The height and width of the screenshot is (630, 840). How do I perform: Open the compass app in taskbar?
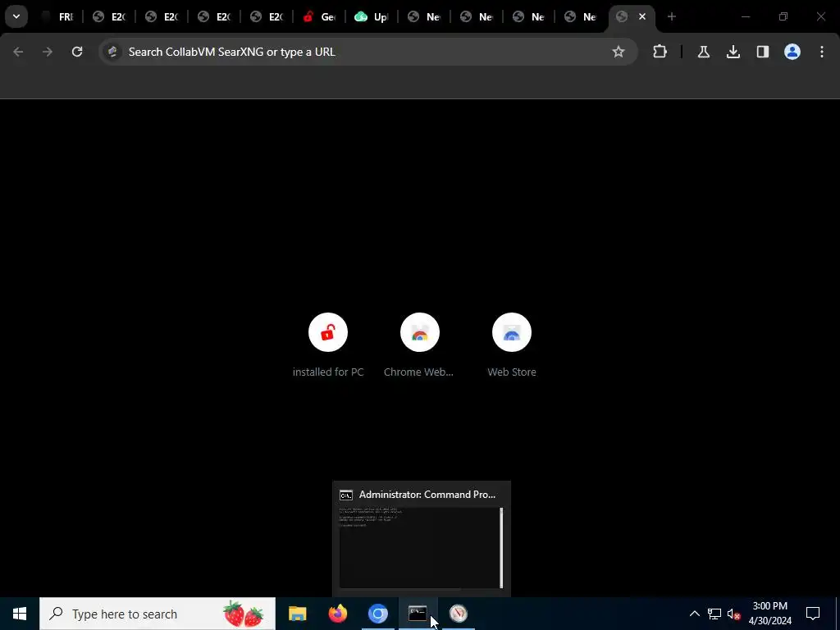(x=458, y=614)
